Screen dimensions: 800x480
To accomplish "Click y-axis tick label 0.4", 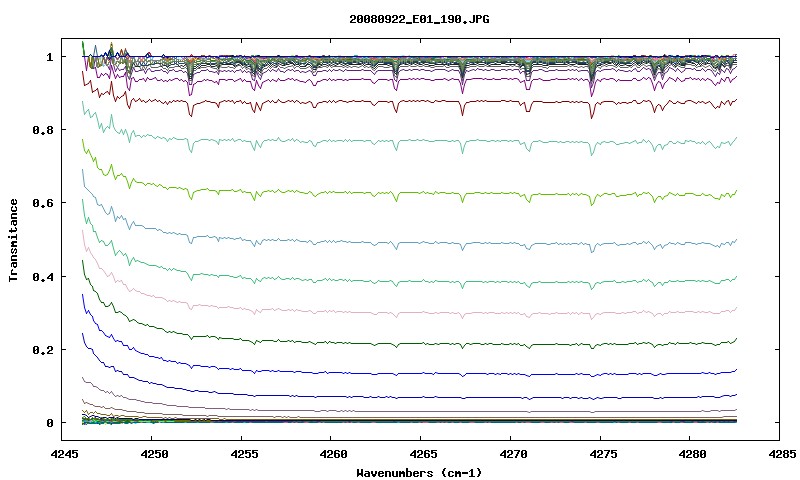I will (x=43, y=276).
